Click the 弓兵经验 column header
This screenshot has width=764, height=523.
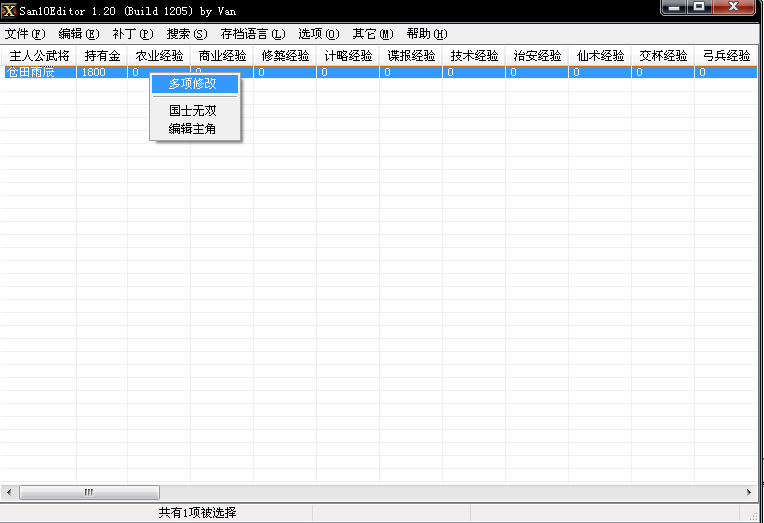pyautogui.click(x=725, y=56)
